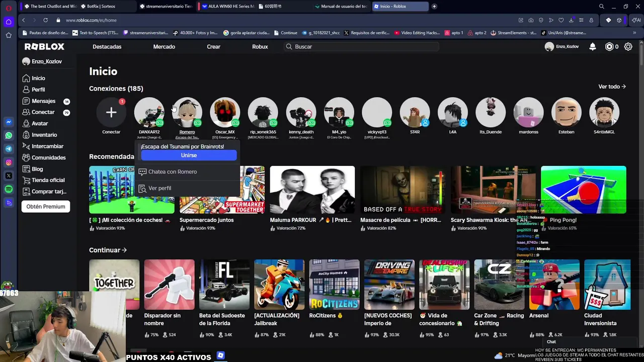Open M4_yio friend avatar

339,112
